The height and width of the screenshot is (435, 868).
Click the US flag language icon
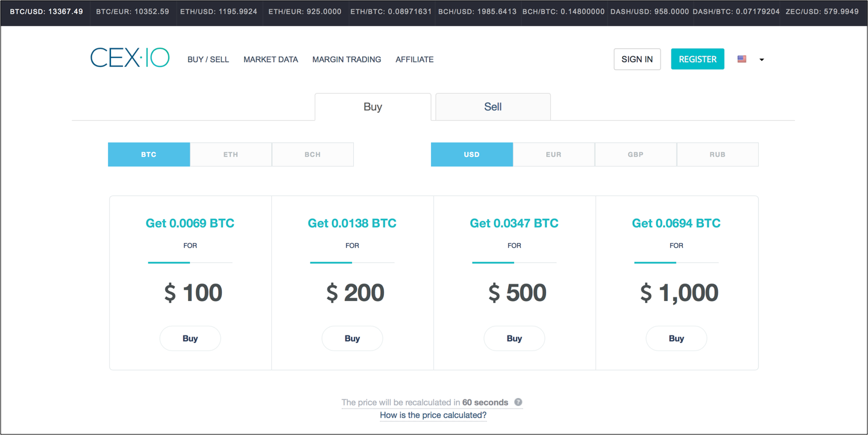click(x=742, y=59)
